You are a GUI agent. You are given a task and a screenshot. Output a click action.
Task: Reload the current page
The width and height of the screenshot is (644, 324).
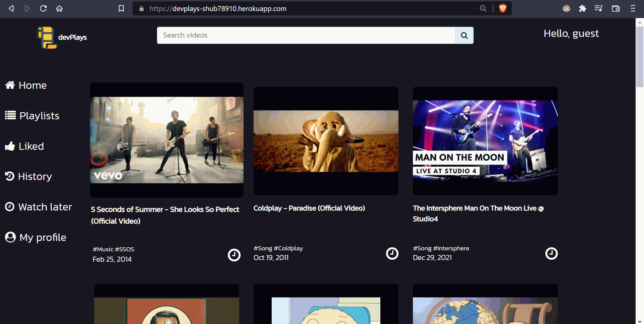click(43, 8)
